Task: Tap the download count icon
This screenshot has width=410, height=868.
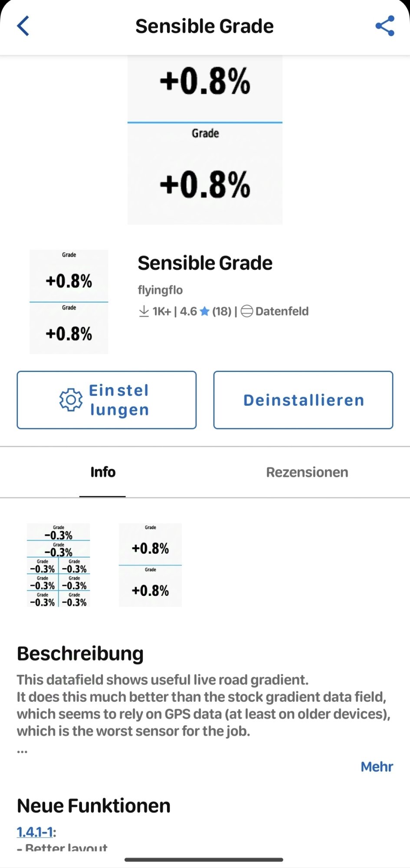Action: pos(144,311)
